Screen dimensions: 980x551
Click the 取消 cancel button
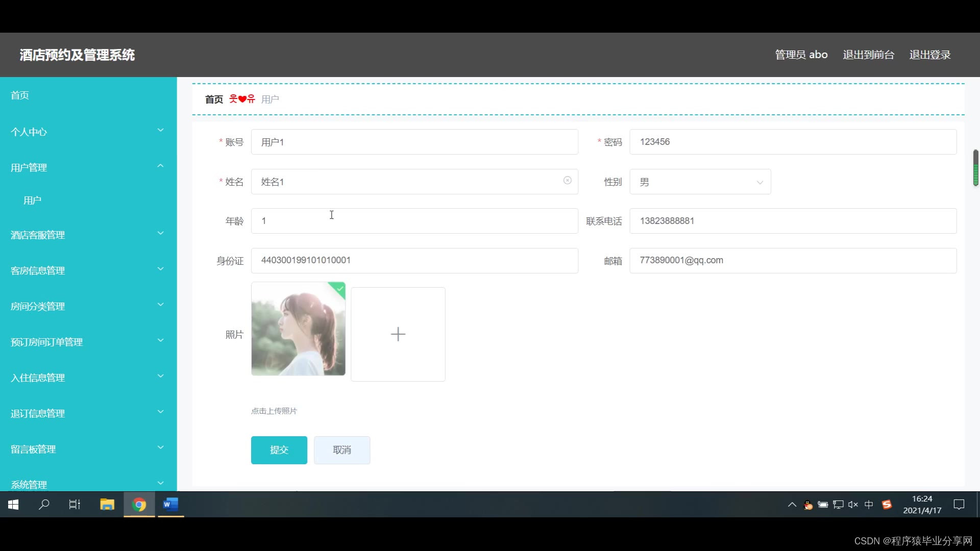point(341,450)
